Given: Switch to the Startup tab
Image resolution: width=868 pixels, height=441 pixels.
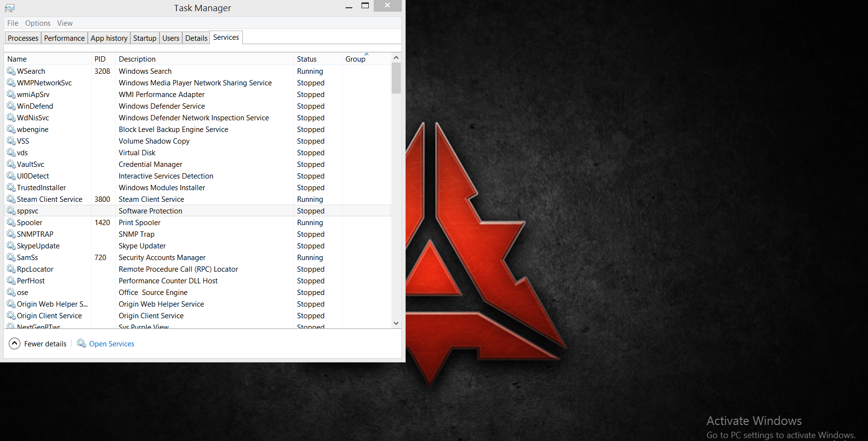Looking at the screenshot, I should [145, 38].
